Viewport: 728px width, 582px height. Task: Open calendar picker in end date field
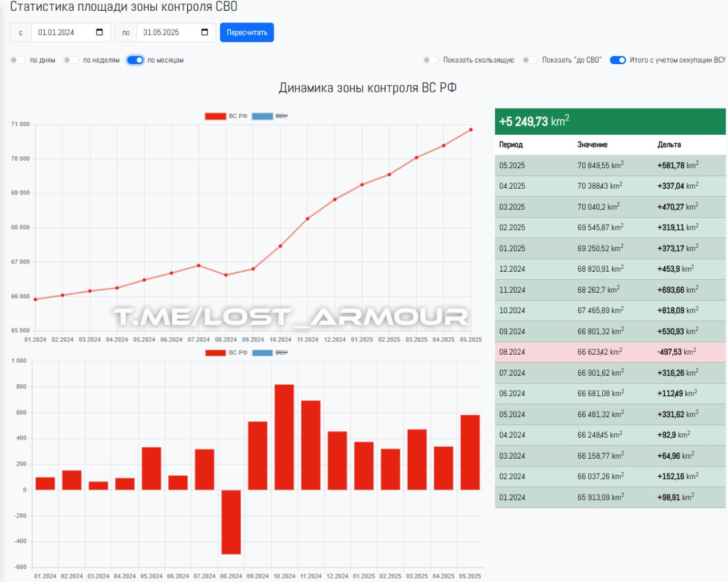(205, 32)
